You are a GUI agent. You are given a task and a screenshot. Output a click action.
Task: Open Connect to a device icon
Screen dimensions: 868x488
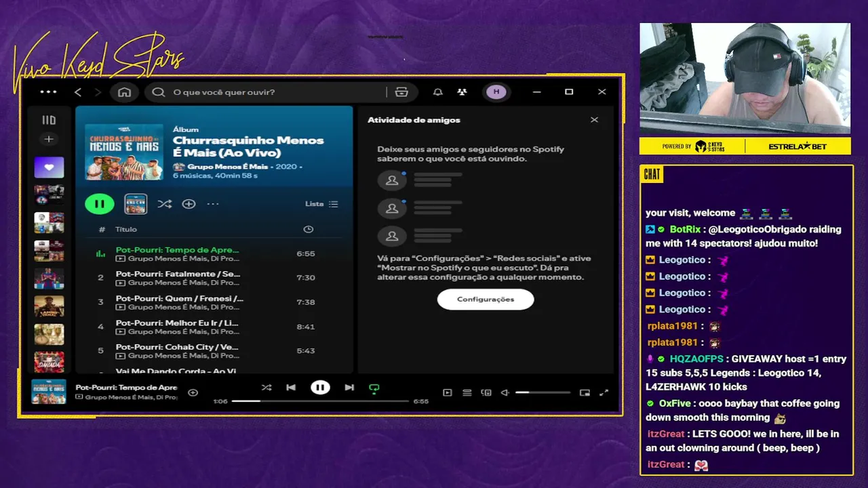(486, 392)
